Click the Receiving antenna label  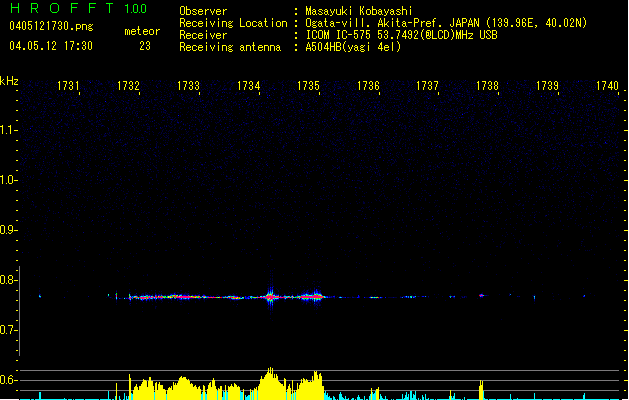230,47
